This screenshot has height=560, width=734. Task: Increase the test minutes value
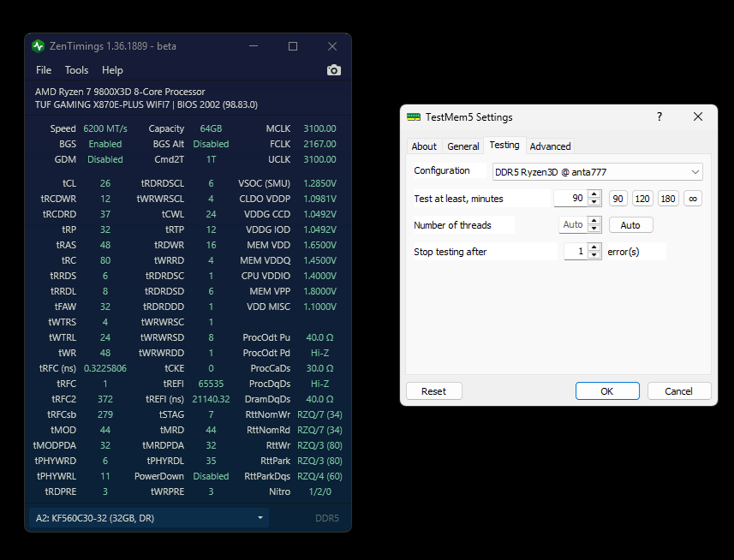594,194
